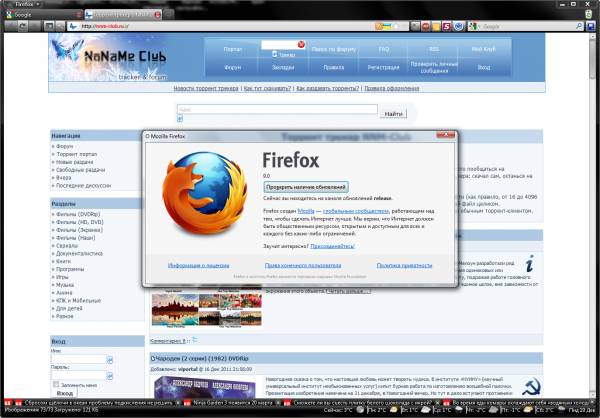Clear the site header search field
This screenshot has width=600, height=418.
click(301, 45)
